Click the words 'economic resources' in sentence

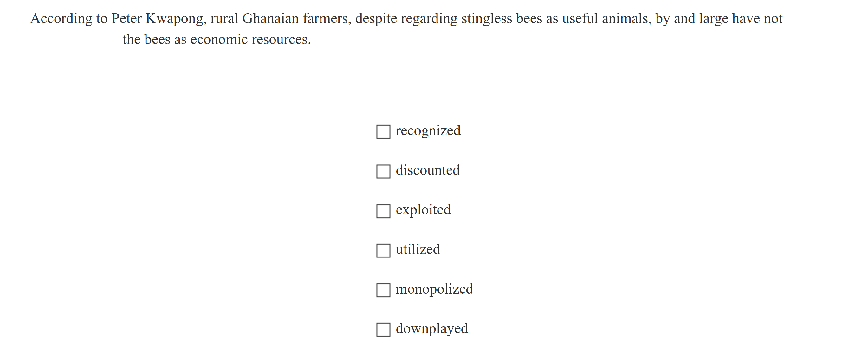click(250, 40)
